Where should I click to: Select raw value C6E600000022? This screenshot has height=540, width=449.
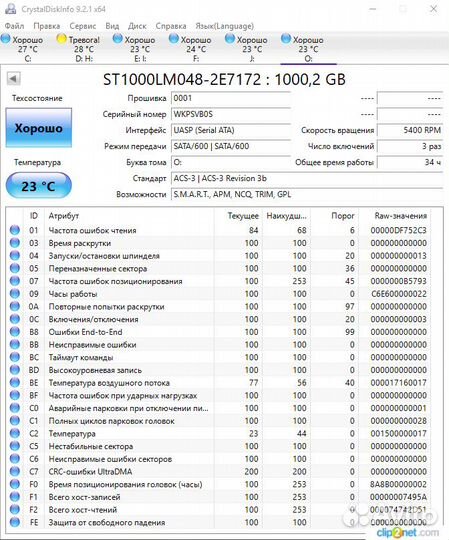pyautogui.click(x=398, y=294)
